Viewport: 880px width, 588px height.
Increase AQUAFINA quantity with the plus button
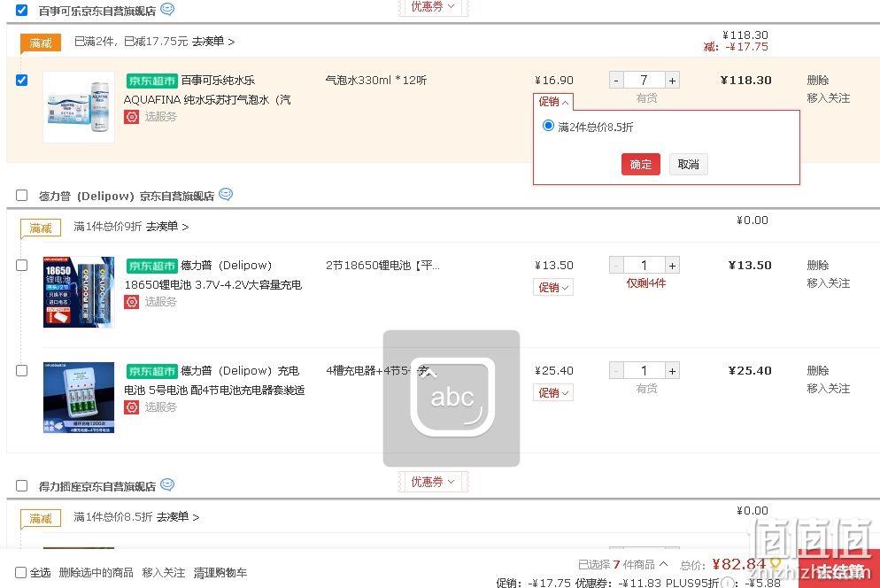(x=672, y=81)
